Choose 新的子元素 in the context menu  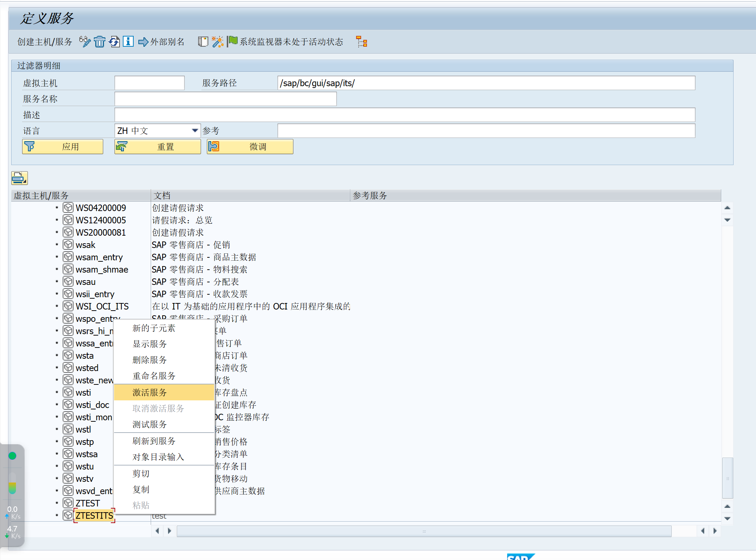(x=154, y=328)
